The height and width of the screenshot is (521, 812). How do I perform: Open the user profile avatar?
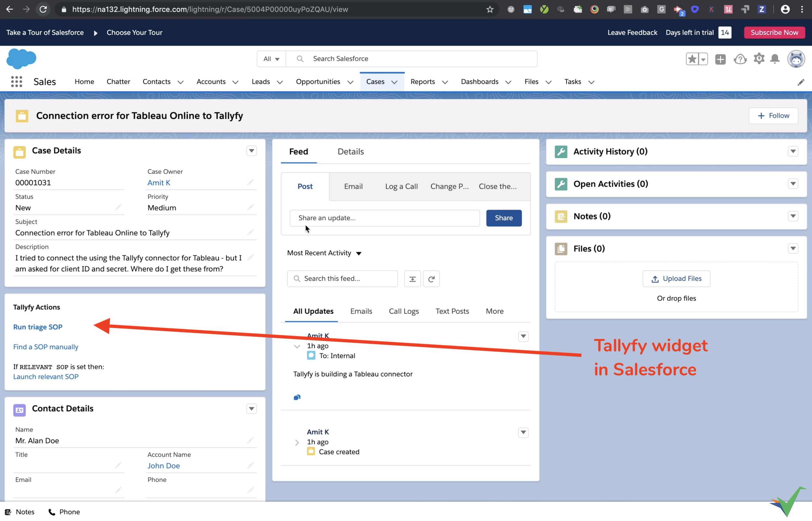click(796, 59)
